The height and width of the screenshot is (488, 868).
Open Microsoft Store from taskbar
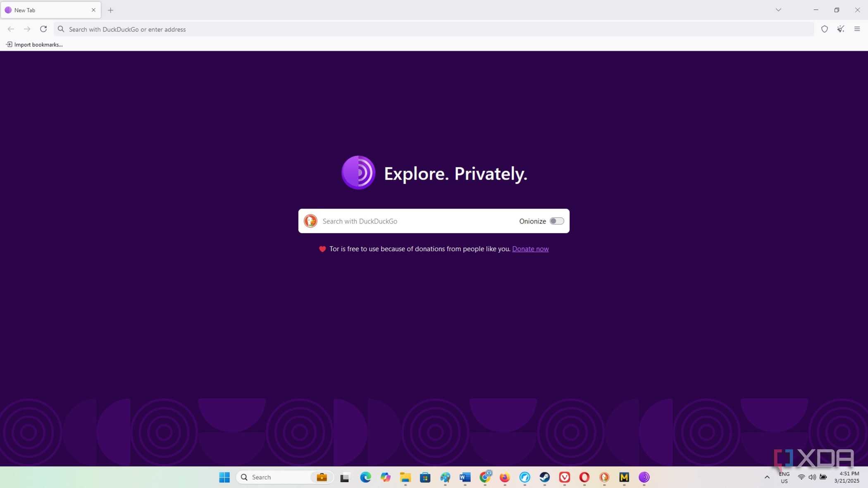tap(425, 477)
